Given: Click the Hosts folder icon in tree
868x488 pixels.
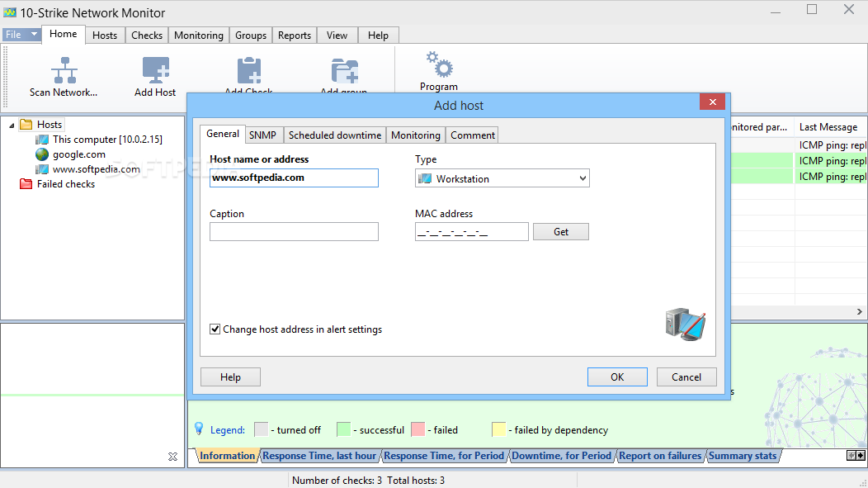Looking at the screenshot, I should 26,125.
